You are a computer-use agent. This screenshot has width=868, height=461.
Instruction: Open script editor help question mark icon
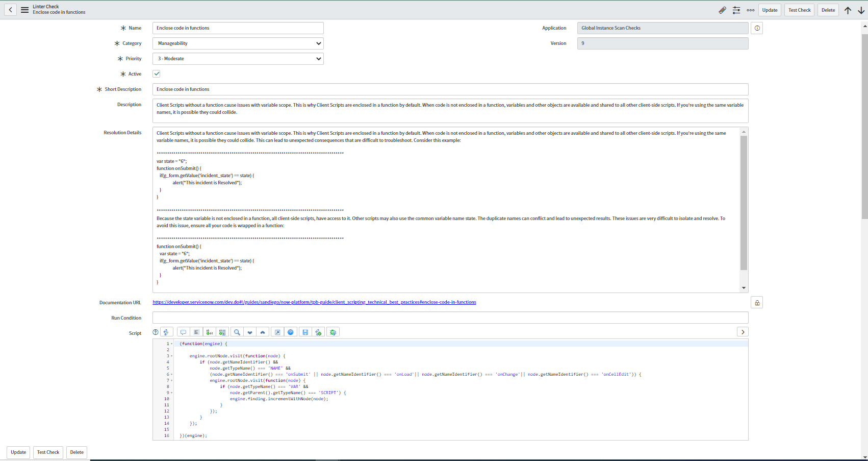[155, 332]
